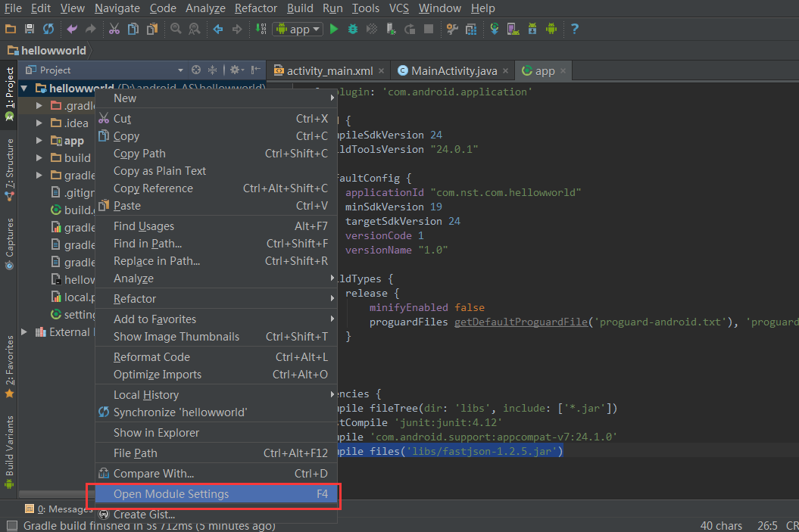This screenshot has height=532, width=799.
Task: Click the Cut scissors toolbar icon
Action: (114, 29)
